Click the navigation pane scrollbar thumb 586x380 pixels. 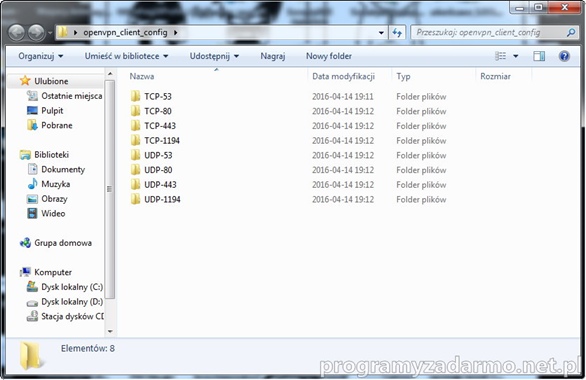point(110,189)
